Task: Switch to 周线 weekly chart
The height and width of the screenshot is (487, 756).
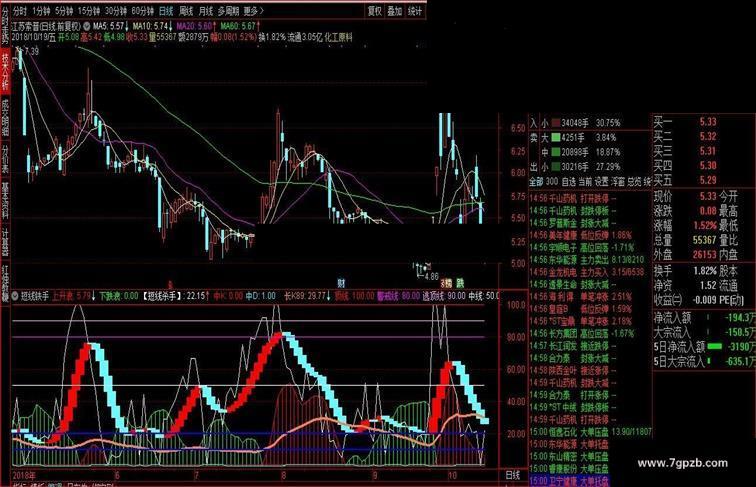Action: point(186,11)
